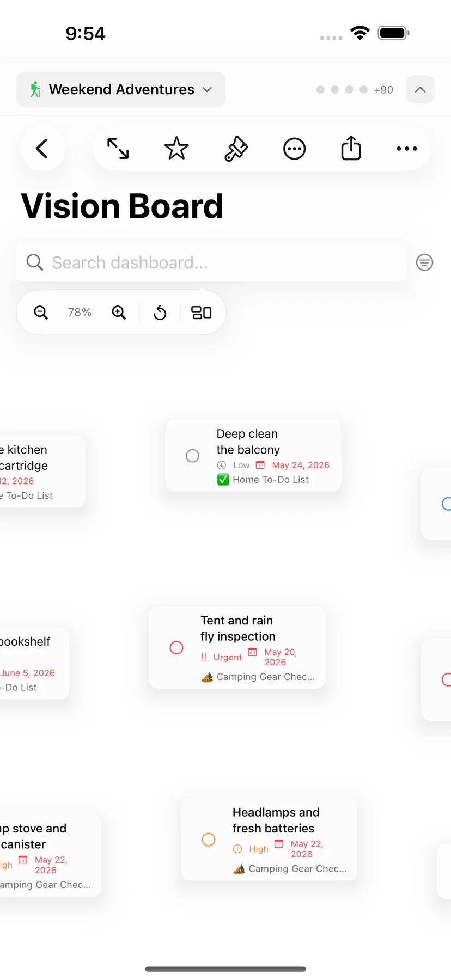Select the Headlamps and fresh batteries title

click(x=276, y=820)
